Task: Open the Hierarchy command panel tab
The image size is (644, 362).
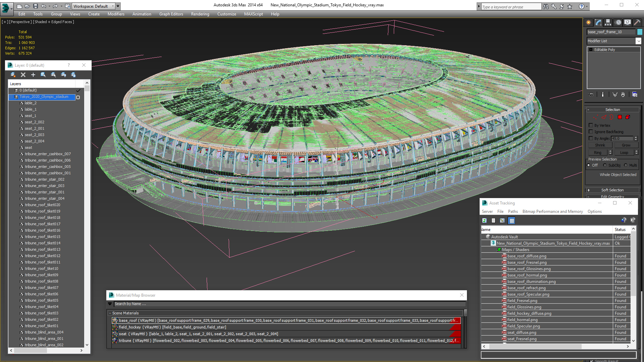Action: tap(608, 22)
